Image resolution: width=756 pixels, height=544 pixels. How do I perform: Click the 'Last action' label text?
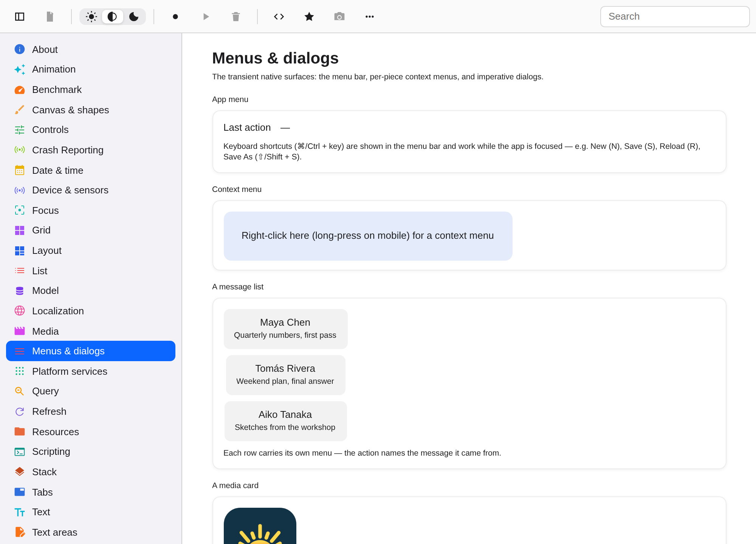(x=247, y=128)
